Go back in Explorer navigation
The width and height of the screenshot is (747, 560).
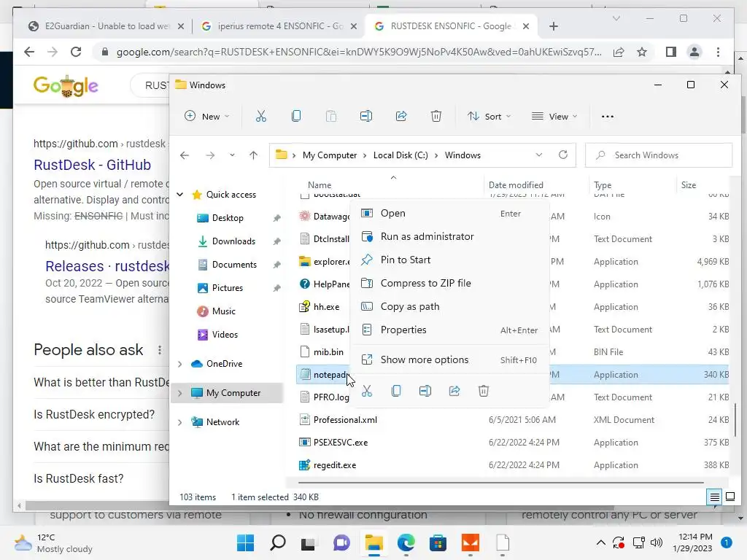[185, 155]
